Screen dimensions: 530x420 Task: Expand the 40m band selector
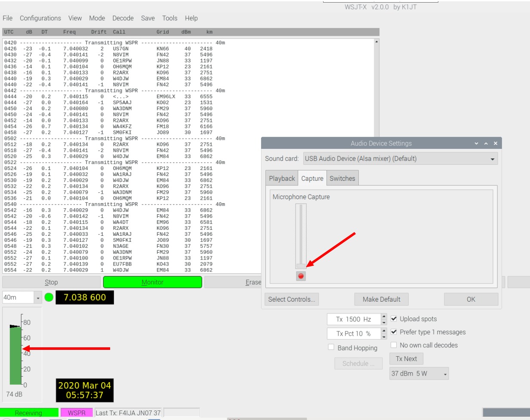click(x=38, y=298)
